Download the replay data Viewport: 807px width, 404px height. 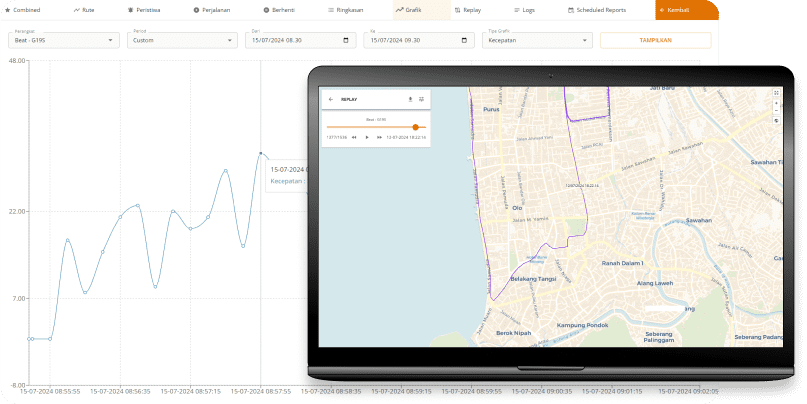[410, 100]
